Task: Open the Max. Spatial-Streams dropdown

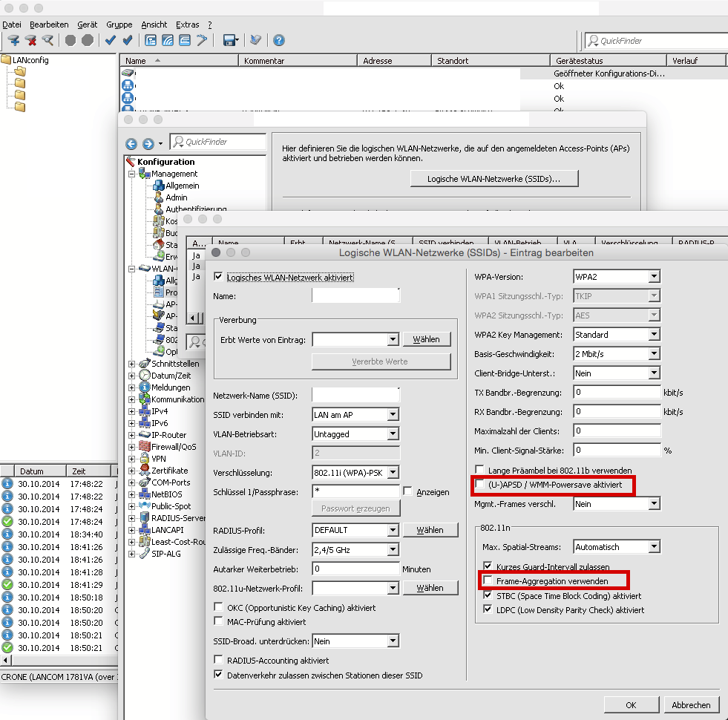Action: tap(617, 547)
